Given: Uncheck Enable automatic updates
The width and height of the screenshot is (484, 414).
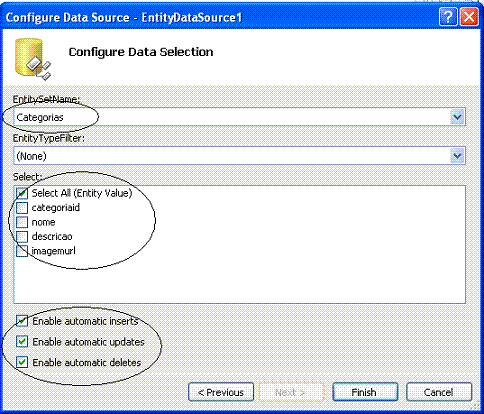Looking at the screenshot, I should [x=22, y=342].
